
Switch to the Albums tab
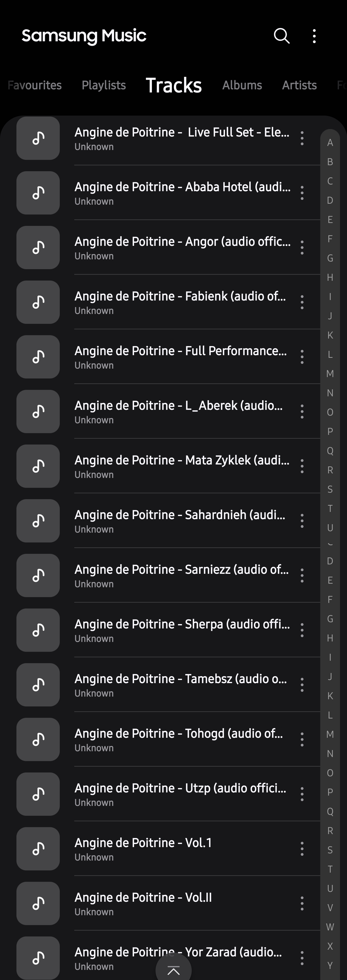tap(242, 85)
